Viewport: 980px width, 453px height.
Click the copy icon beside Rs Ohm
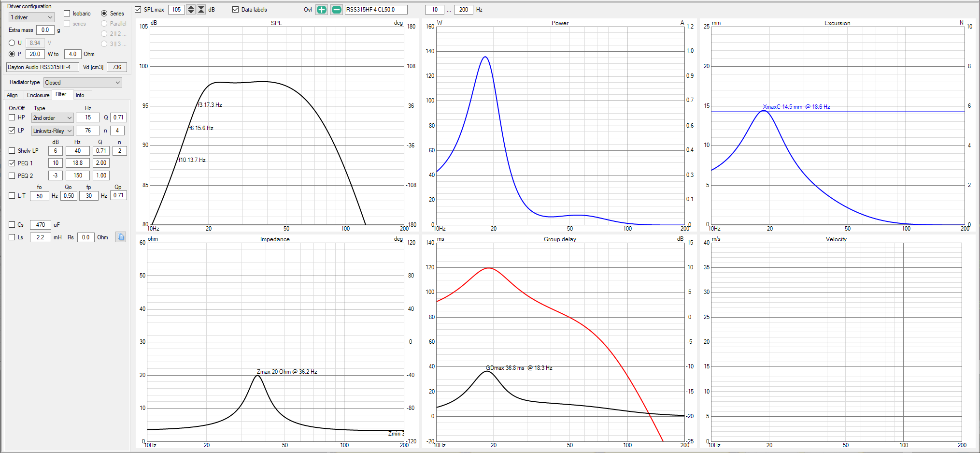pos(121,237)
